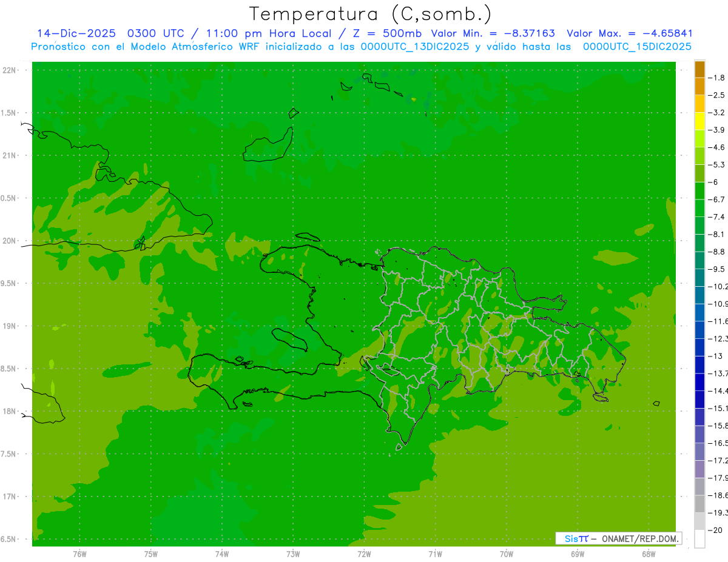This screenshot has width=728, height=562.
Task: Click the -10.2 colorbar label
Action: 718,286
